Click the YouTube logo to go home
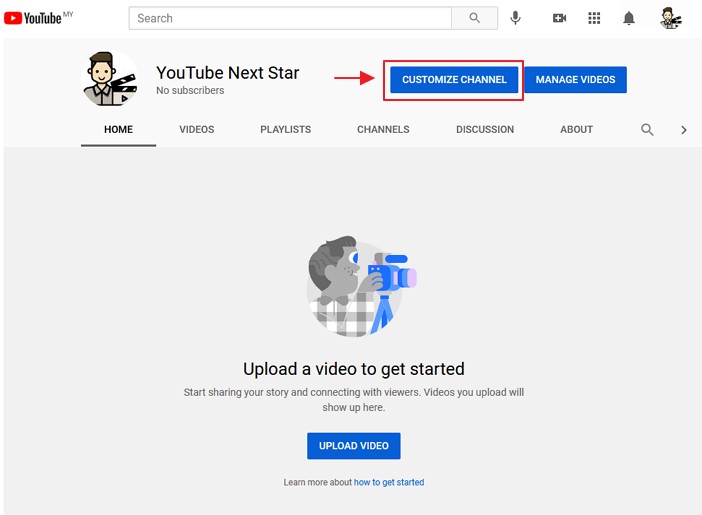Screen dimensions: 702x515 click(33, 18)
